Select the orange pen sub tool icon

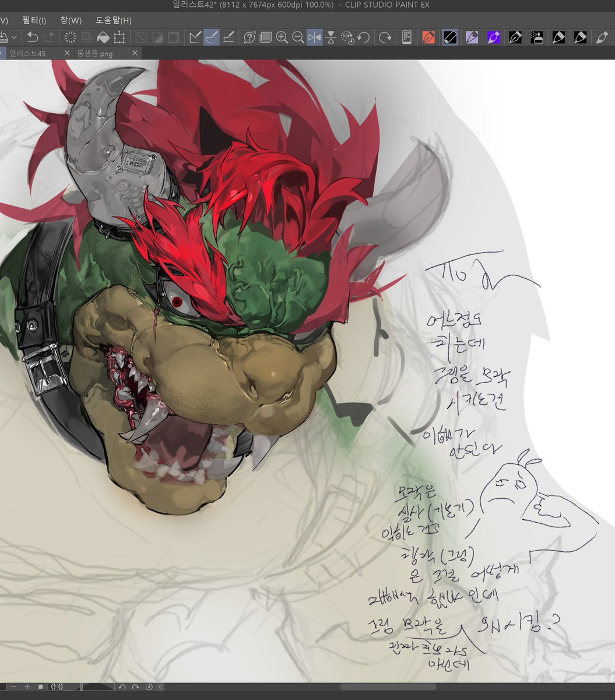tap(428, 37)
